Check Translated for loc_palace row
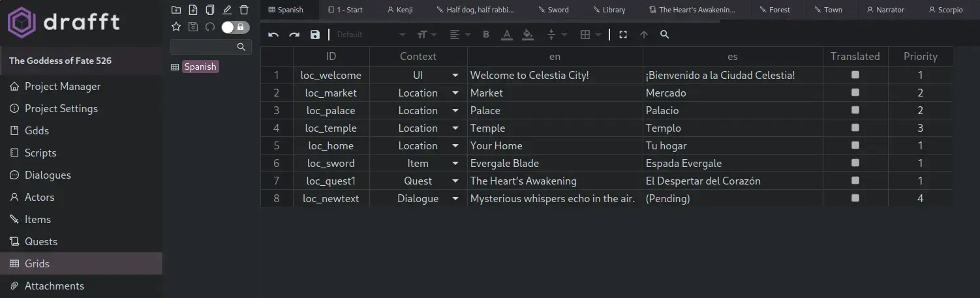Viewport: 980px width, 298px height. point(855,110)
